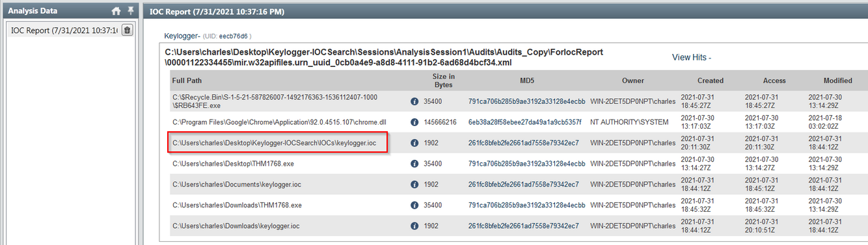The image size is (868, 245).
Task: Select IOC Report item in Analysis Data list
Action: [x=64, y=30]
